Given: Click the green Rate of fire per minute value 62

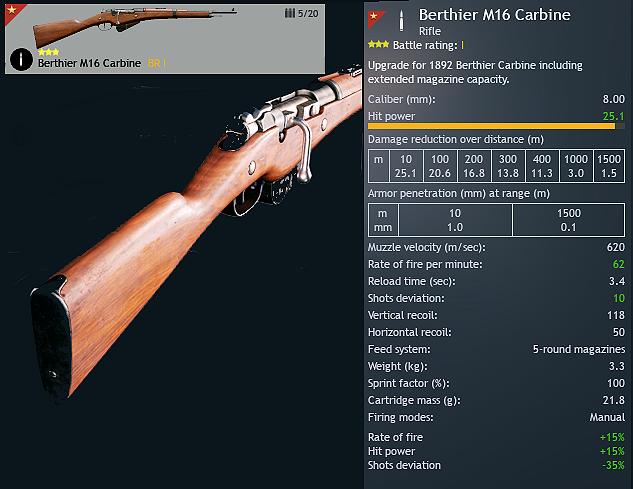Looking at the screenshot, I should pos(618,264).
